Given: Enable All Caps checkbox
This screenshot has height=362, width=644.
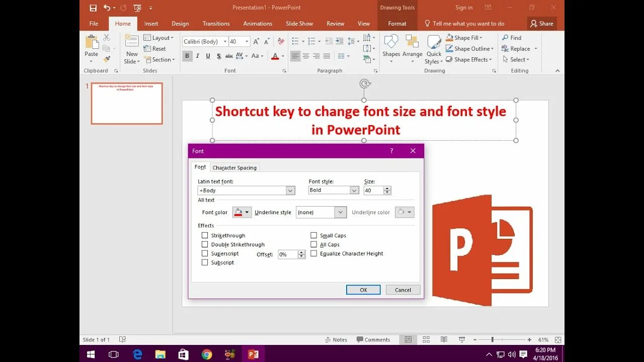Looking at the screenshot, I should (313, 244).
